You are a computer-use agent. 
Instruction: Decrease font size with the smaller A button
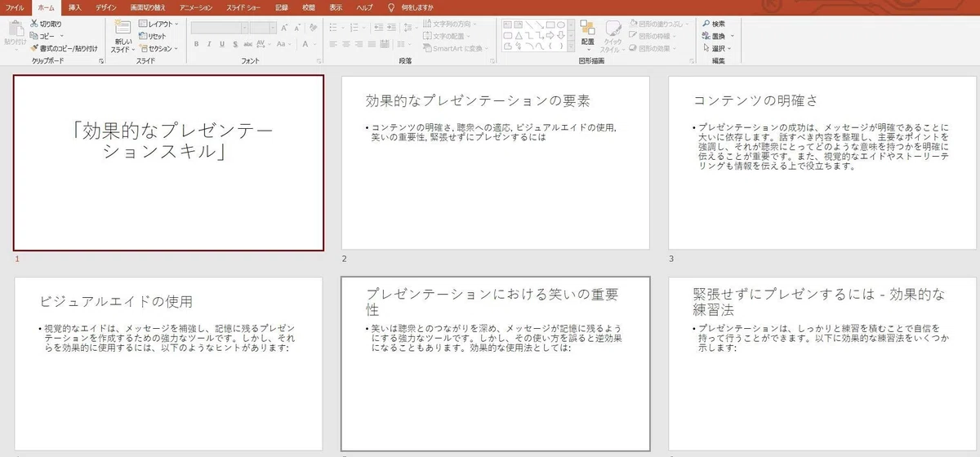(296, 27)
